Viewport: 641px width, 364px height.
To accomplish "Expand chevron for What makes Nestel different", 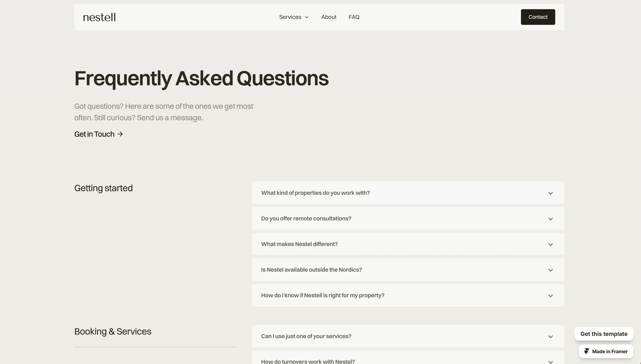I will coord(550,245).
